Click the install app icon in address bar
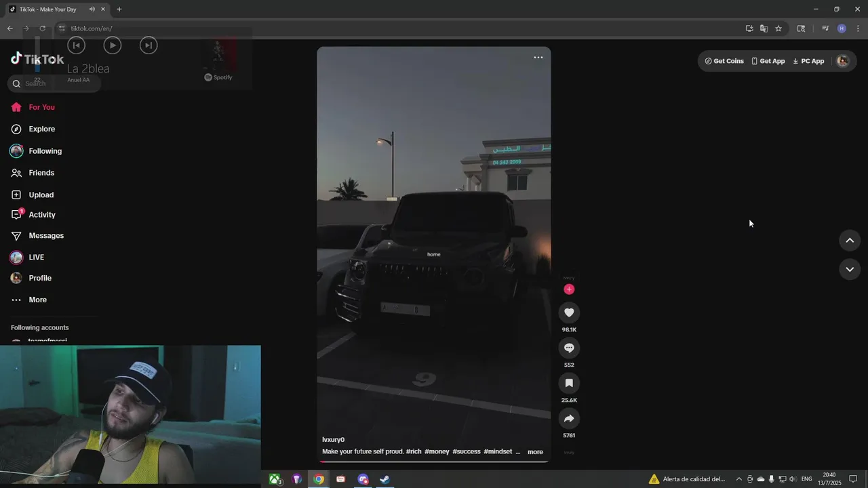868x488 pixels. point(749,28)
